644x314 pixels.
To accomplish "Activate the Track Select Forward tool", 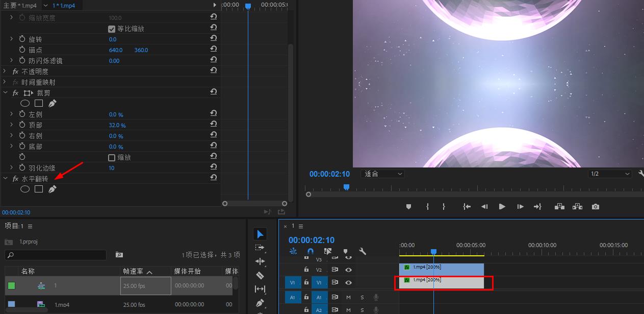I will coord(260,248).
